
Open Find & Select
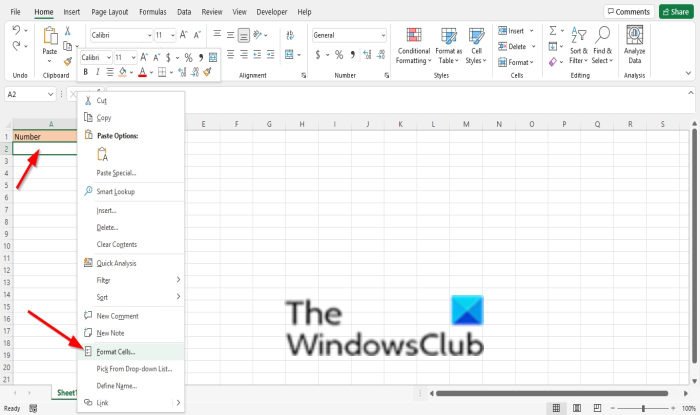pos(602,46)
